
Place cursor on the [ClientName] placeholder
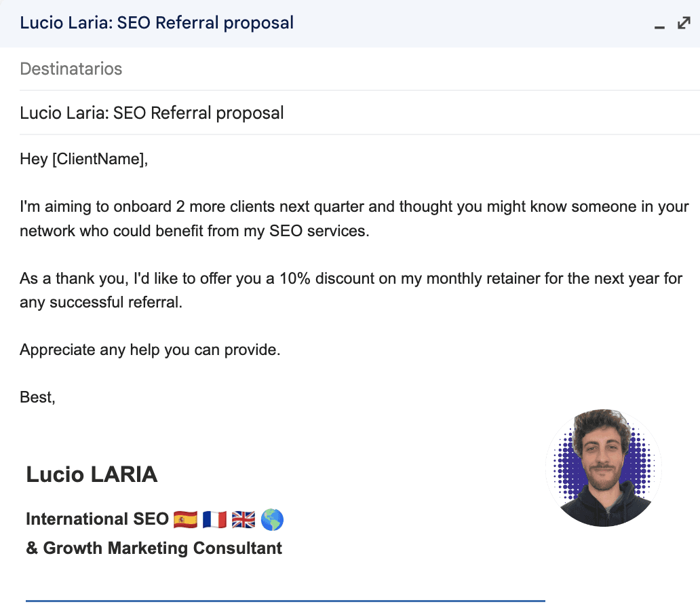click(x=98, y=160)
